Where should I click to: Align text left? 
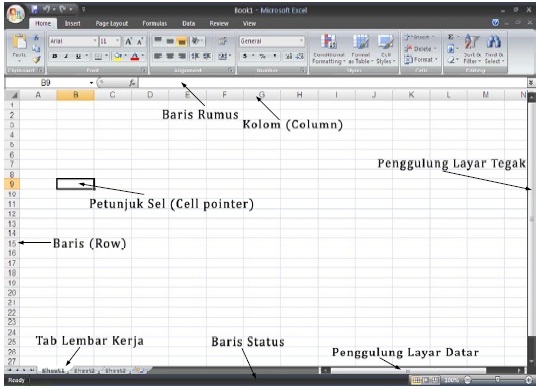[158, 56]
